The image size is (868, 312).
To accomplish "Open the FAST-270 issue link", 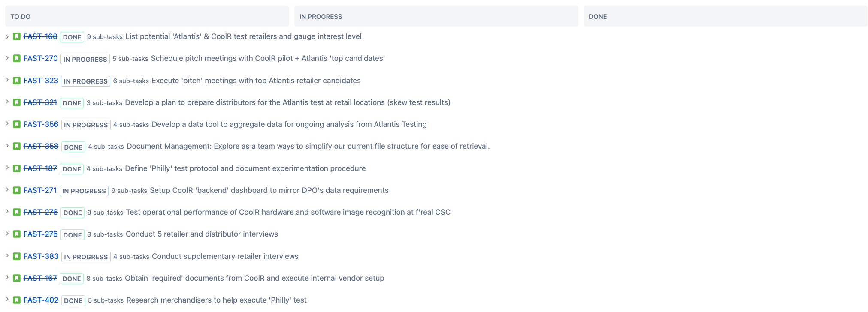I will 40,58.
